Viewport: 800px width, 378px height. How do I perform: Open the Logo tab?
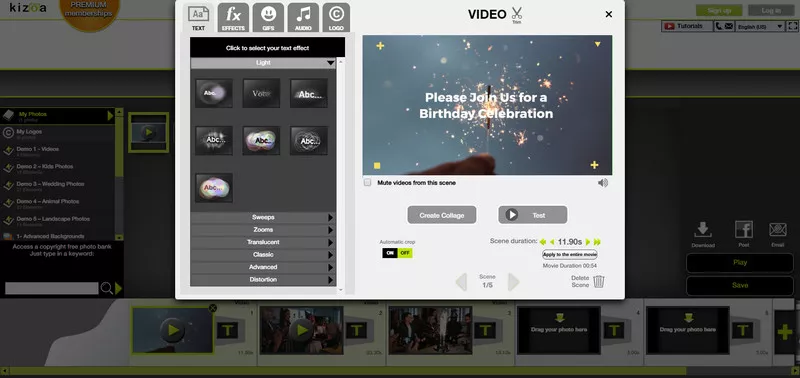point(336,18)
